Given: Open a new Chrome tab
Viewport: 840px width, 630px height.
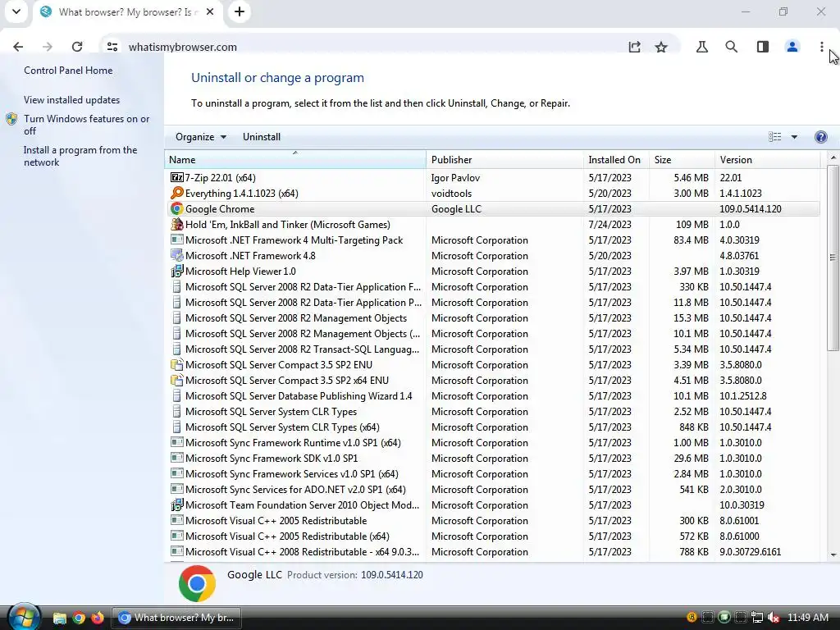Looking at the screenshot, I should 240,11.
